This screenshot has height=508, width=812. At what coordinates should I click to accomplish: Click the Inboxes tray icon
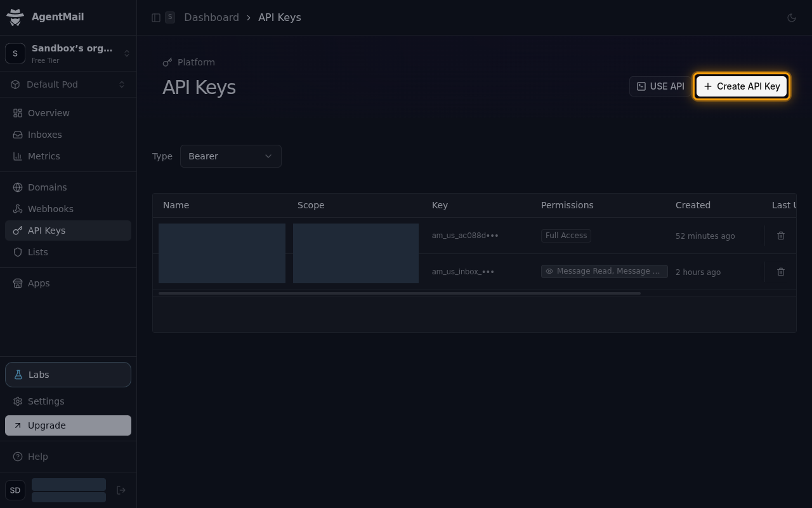click(18, 135)
